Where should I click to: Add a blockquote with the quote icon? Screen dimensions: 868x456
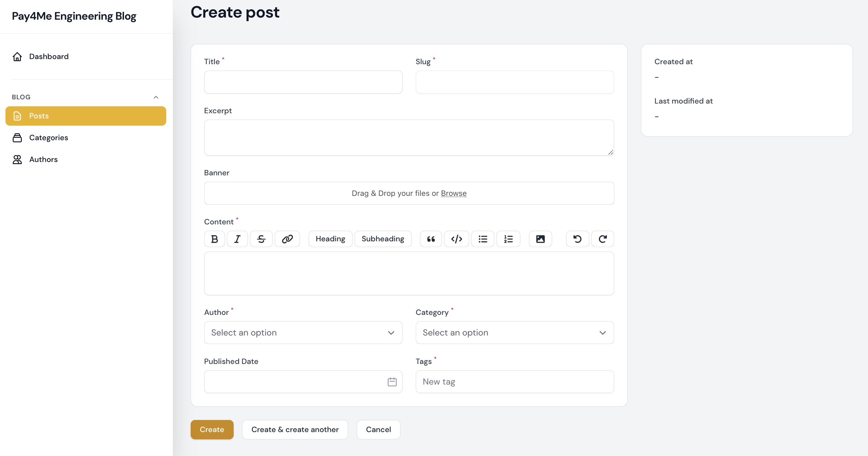[x=431, y=239]
